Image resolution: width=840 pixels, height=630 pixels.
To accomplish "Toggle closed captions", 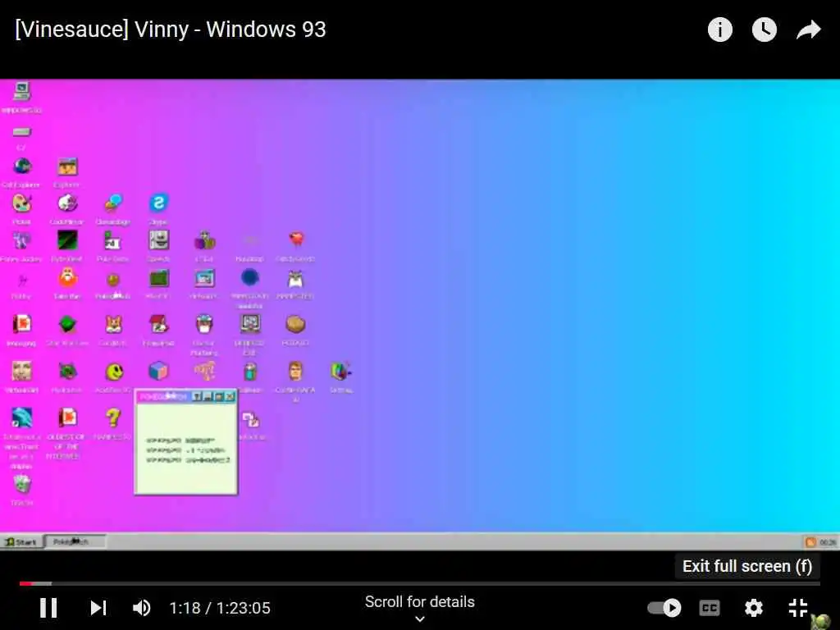I will pos(710,608).
